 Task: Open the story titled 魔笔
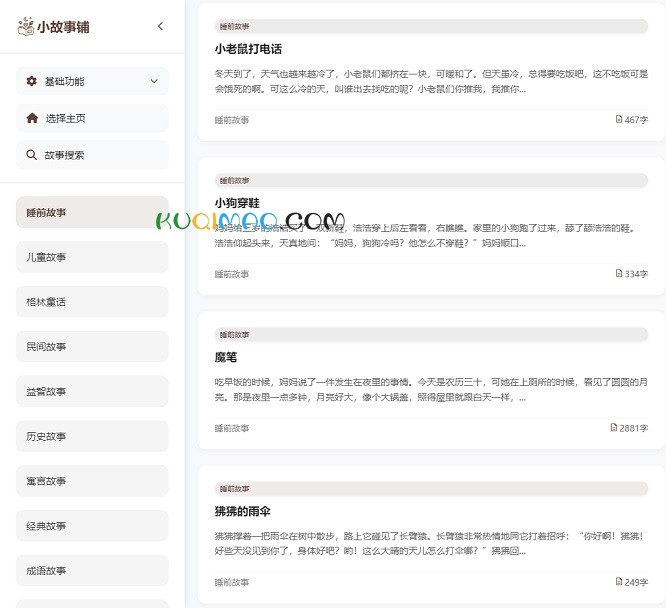(x=226, y=357)
